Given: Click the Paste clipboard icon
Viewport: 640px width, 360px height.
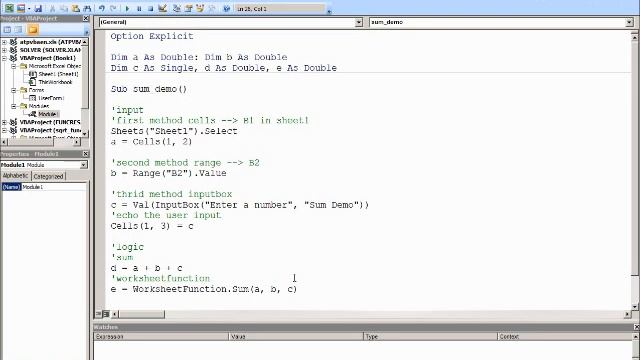Looking at the screenshot, I should 76,8.
